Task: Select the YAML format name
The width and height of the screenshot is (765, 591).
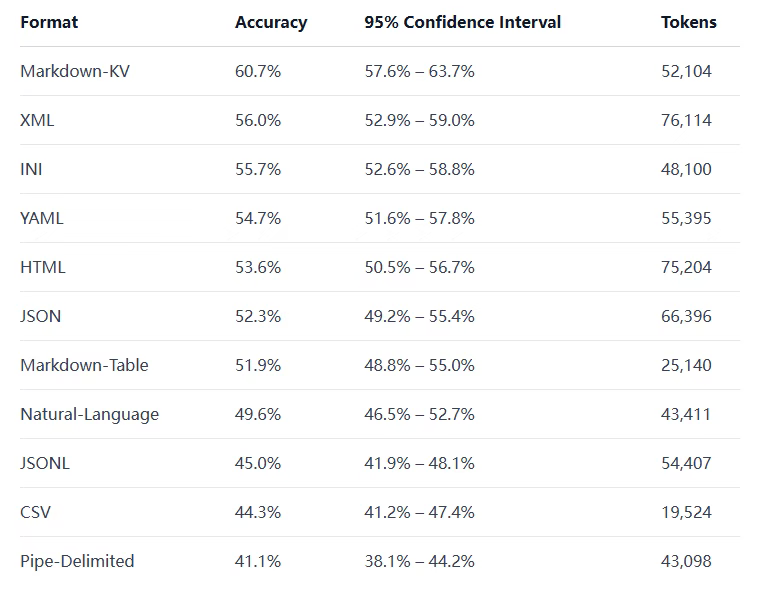Action: tap(42, 218)
